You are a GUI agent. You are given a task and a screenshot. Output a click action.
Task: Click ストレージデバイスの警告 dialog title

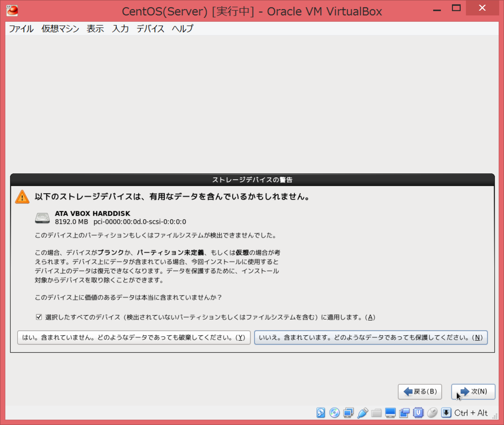[252, 180]
